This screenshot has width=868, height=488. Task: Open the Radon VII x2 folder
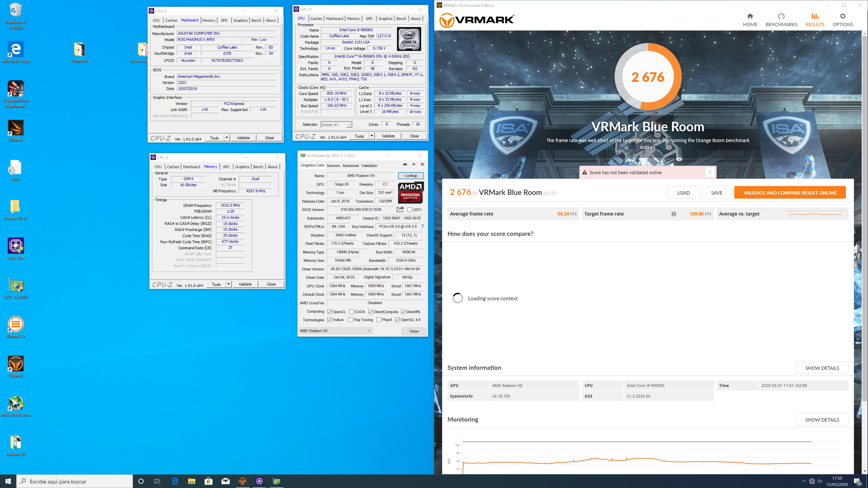[x=16, y=209]
